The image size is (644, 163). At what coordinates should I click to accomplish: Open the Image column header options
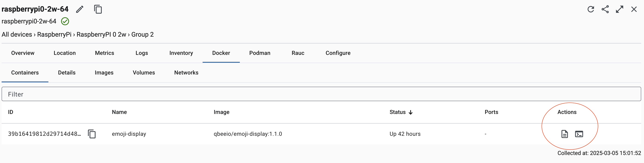[x=222, y=112]
